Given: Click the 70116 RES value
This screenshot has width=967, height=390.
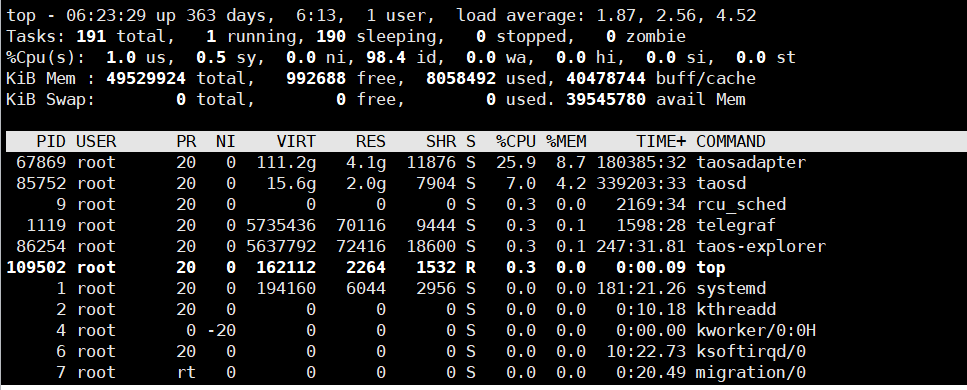Looking at the screenshot, I should point(361,226).
